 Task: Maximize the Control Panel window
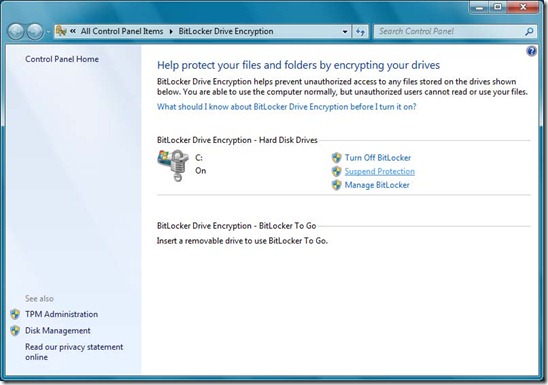point(498,7)
